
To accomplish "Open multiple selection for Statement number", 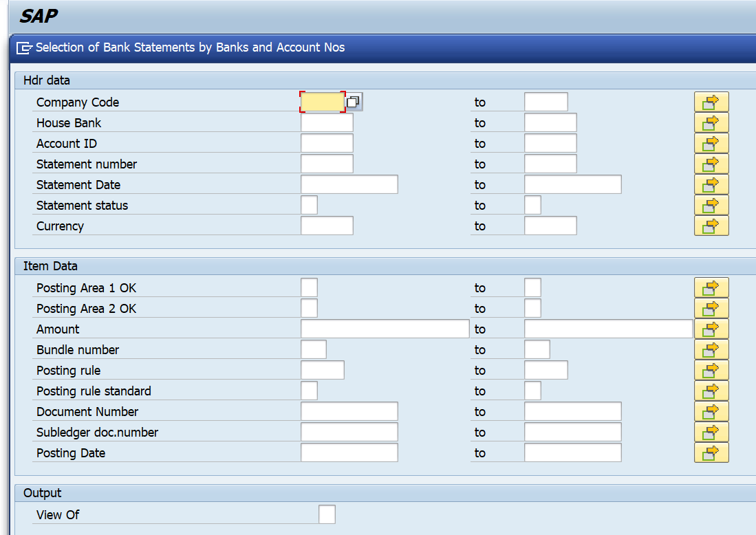I will (x=711, y=163).
